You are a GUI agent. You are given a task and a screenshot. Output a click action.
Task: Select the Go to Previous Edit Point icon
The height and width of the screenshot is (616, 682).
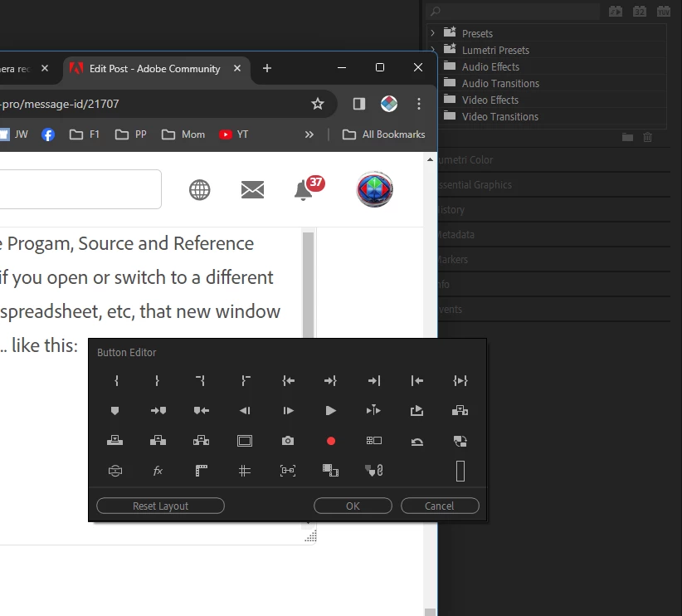[417, 381]
